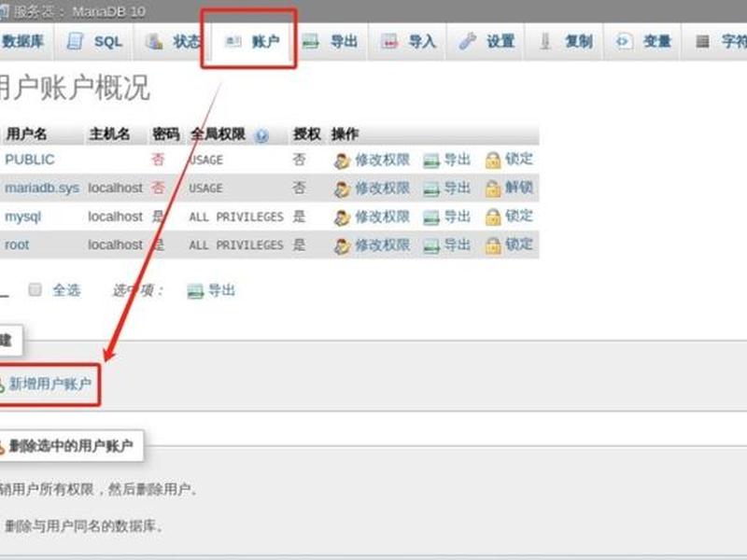Click 锁定 for root user

pyautogui.click(x=519, y=245)
